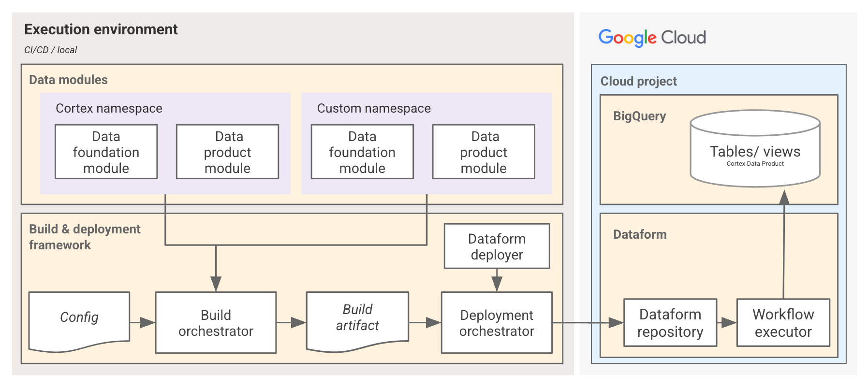868x389 pixels.
Task: Click the Cortex namespace label
Action: point(109,108)
